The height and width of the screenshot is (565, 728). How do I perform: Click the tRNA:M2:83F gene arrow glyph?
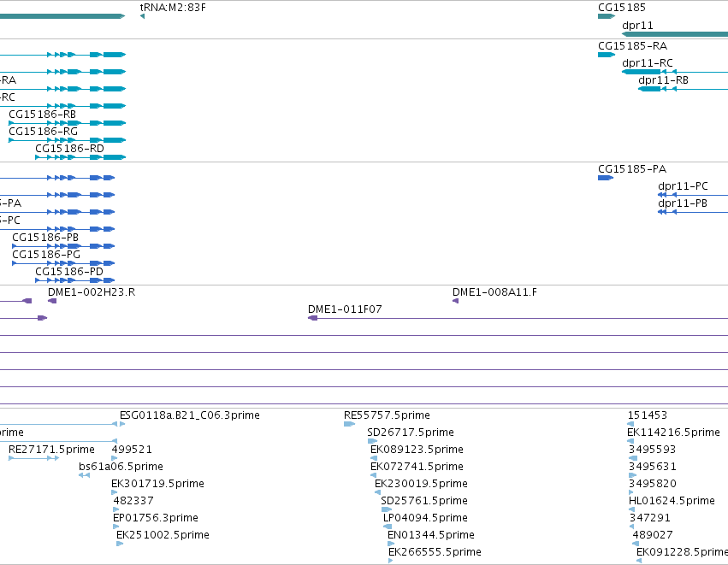142,16
